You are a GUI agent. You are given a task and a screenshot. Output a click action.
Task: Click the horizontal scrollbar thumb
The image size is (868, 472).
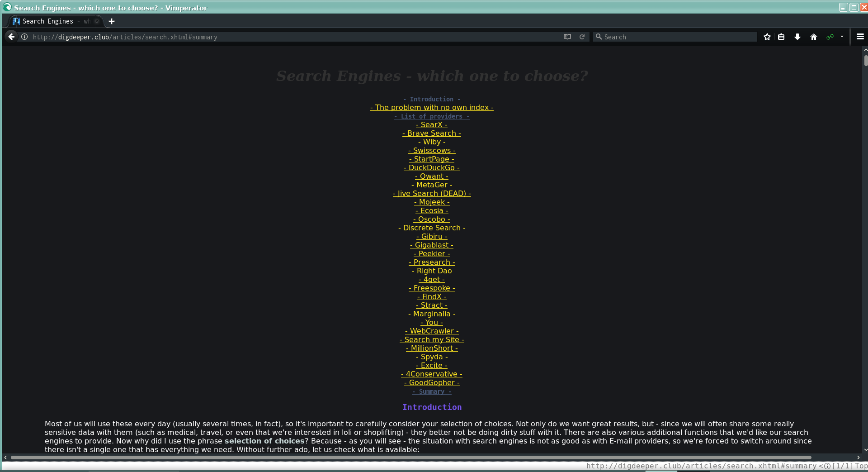point(411,458)
